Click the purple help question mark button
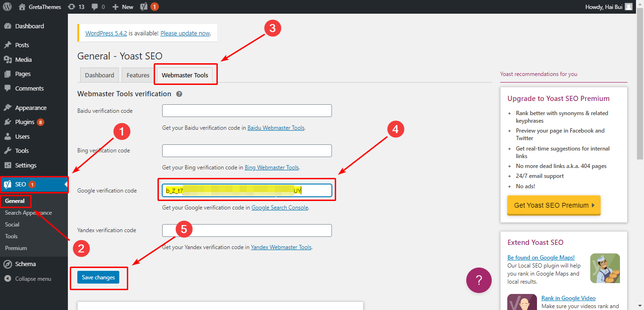This screenshot has height=310, width=644. (479, 280)
